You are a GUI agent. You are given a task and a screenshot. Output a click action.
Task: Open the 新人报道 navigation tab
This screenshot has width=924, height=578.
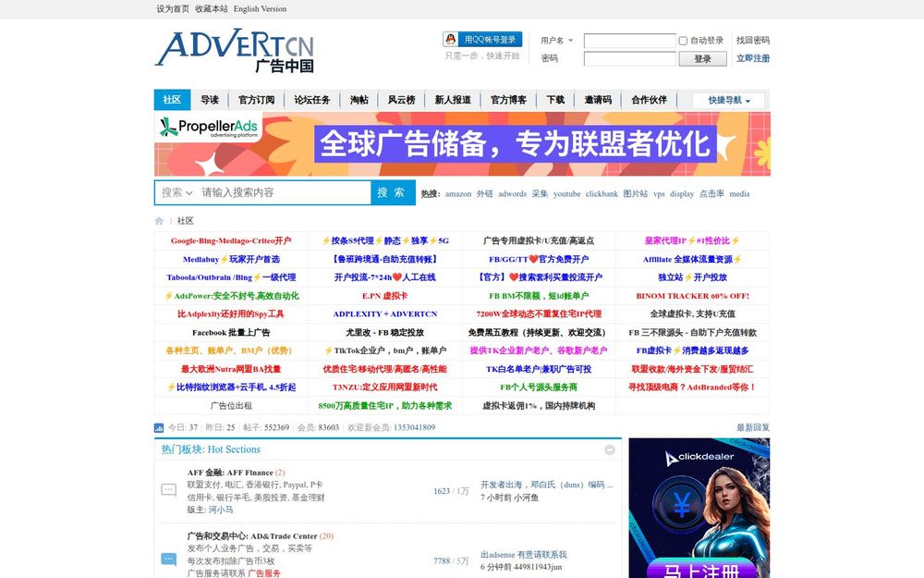click(x=453, y=100)
